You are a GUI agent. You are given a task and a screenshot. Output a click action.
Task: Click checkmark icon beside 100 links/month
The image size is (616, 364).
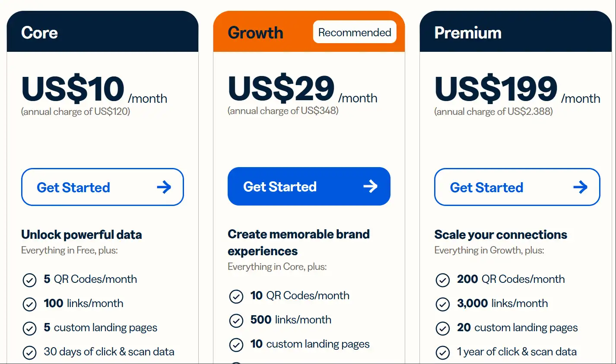point(29,304)
